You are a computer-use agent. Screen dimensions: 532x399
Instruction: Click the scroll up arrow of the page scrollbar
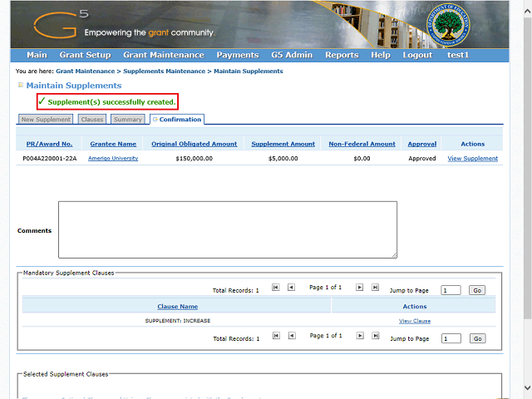point(527,11)
